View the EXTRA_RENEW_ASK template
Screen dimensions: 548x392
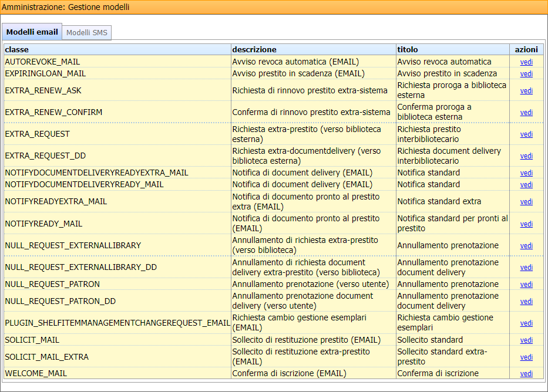pos(526,90)
